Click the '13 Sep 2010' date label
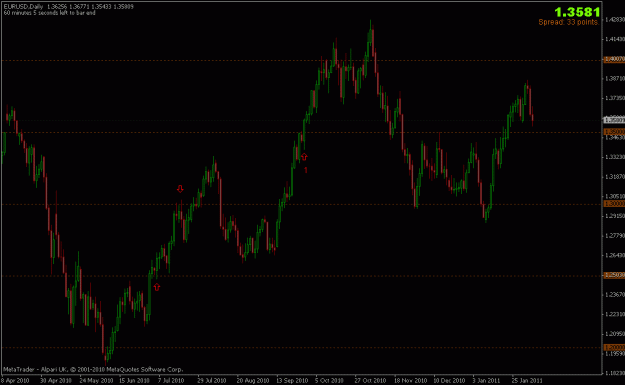The height and width of the screenshot is (385, 625). [292, 380]
